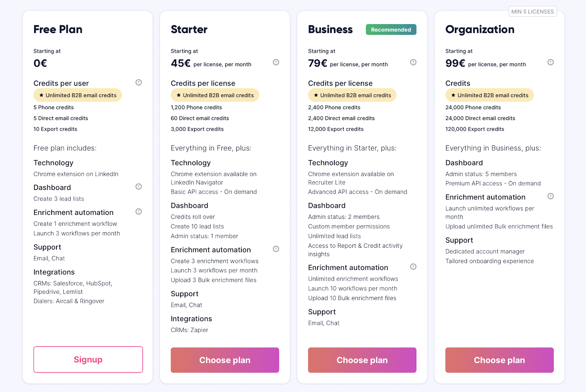Choose plan for Business
This screenshot has height=392, width=586.
(362, 360)
